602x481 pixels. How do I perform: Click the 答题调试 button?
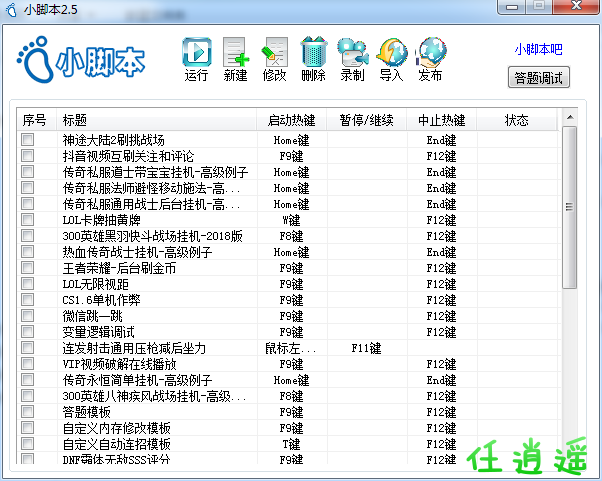(538, 78)
